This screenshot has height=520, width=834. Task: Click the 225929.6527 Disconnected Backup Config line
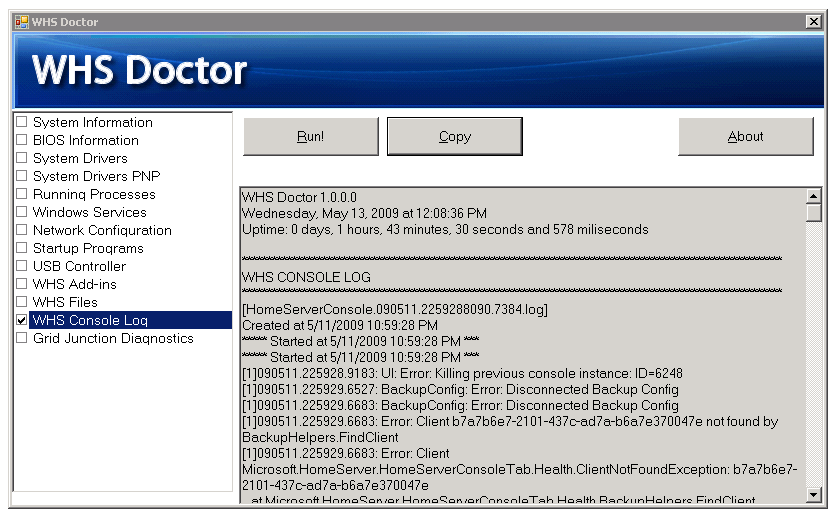click(461, 389)
